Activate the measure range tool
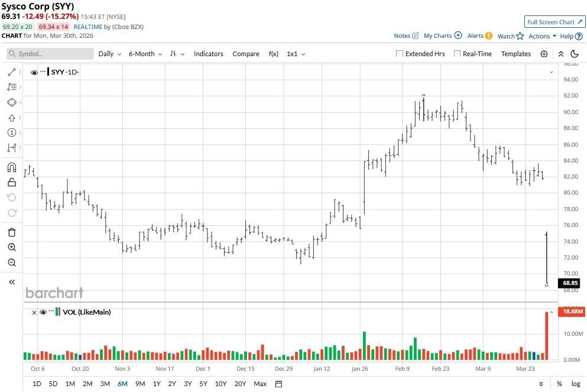The width and height of the screenshot is (587, 392). [12, 148]
